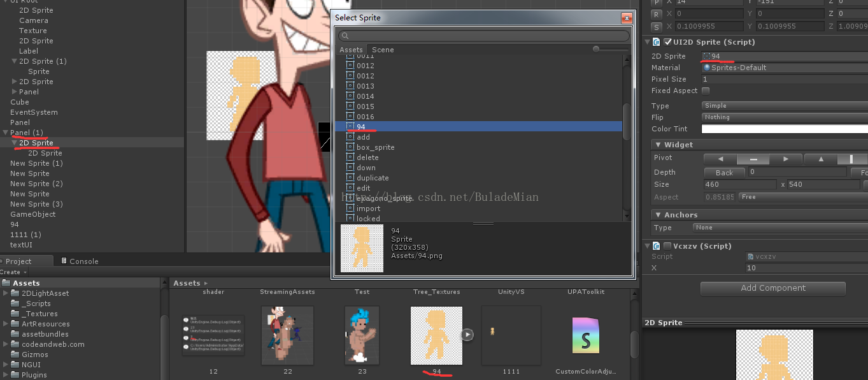
Task: Click the Sprites-Default material sphere icon
Action: coord(707,68)
